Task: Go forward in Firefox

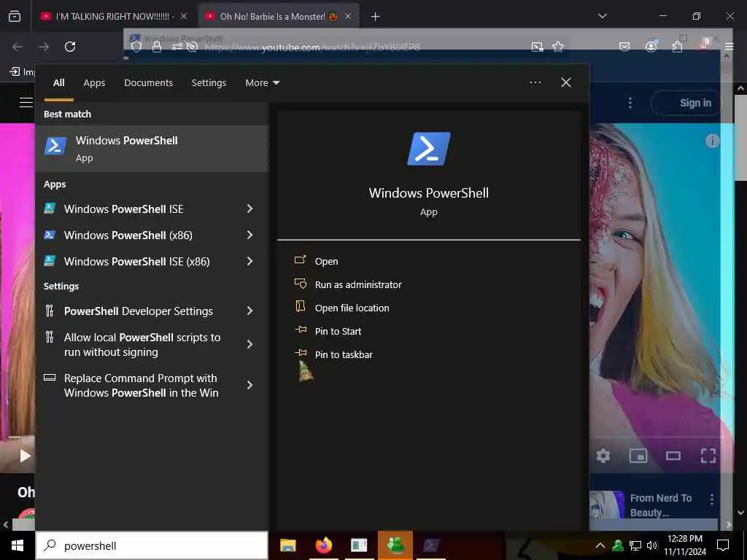Action: tap(44, 47)
